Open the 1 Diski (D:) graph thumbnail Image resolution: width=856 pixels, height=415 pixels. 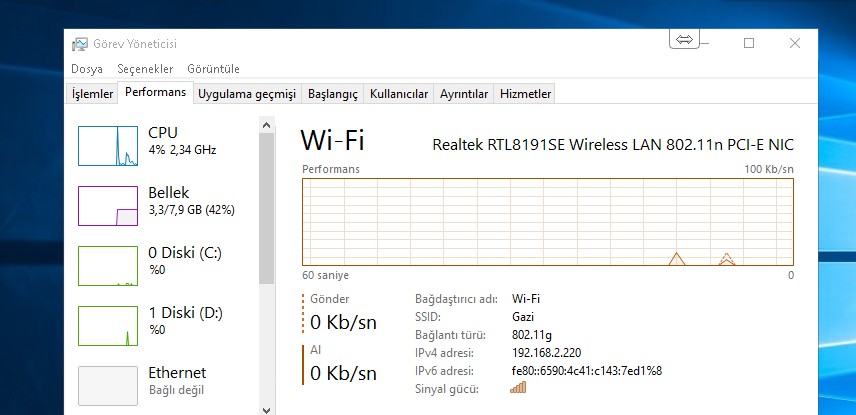[x=108, y=326]
